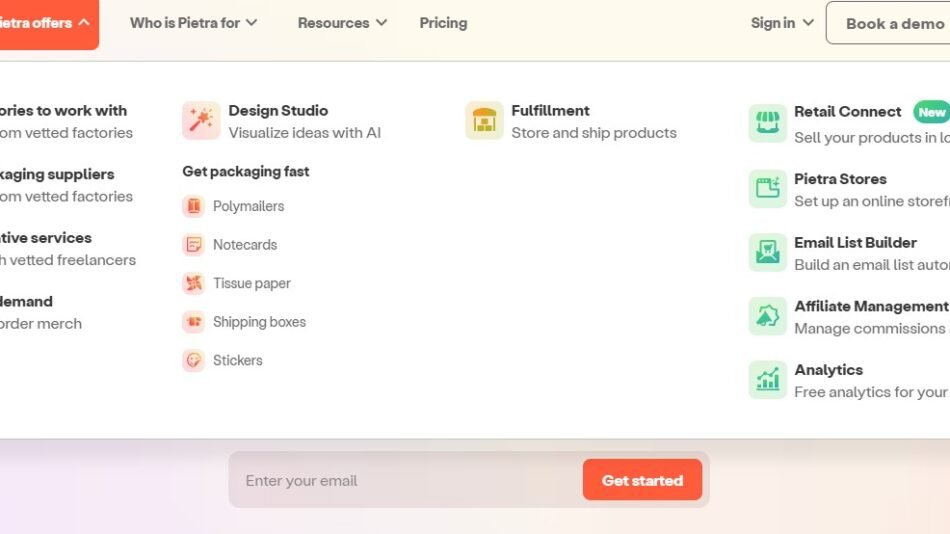Click the Email List Builder icon
The width and height of the screenshot is (950, 534).
pyautogui.click(x=767, y=252)
